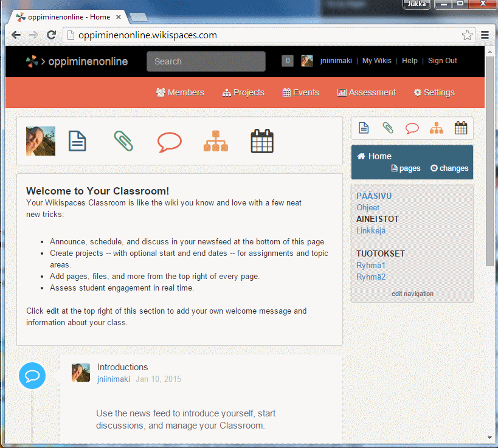Click the scrollbar down arrow
Viewport: 498px width, 448px height.
489,438
